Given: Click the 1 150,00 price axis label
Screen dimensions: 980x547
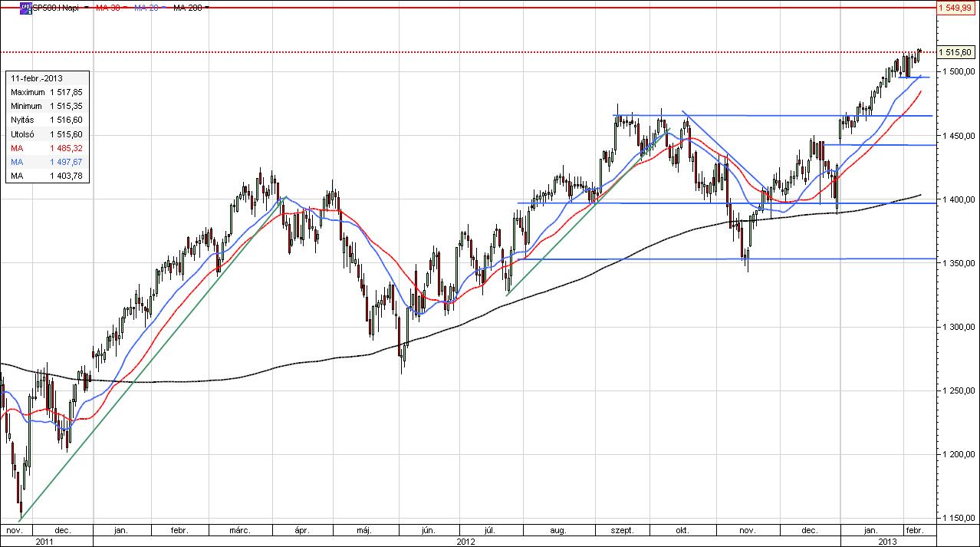Looking at the screenshot, I should (x=960, y=518).
